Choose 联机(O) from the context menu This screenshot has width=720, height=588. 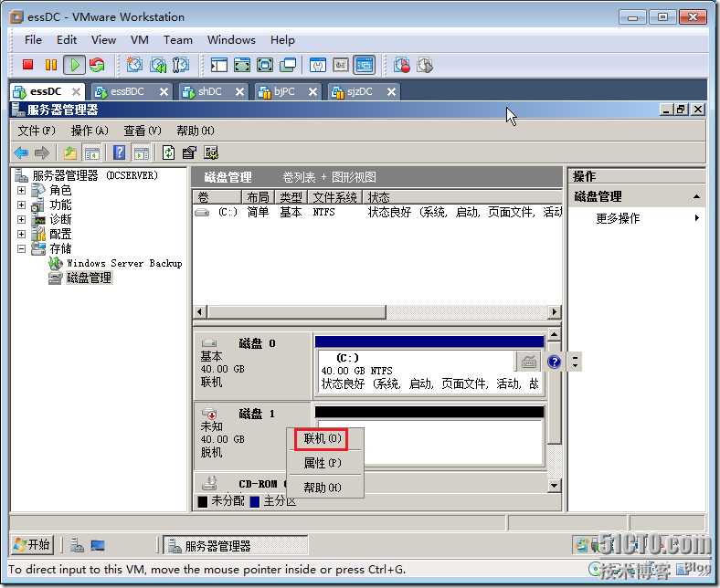(323, 438)
